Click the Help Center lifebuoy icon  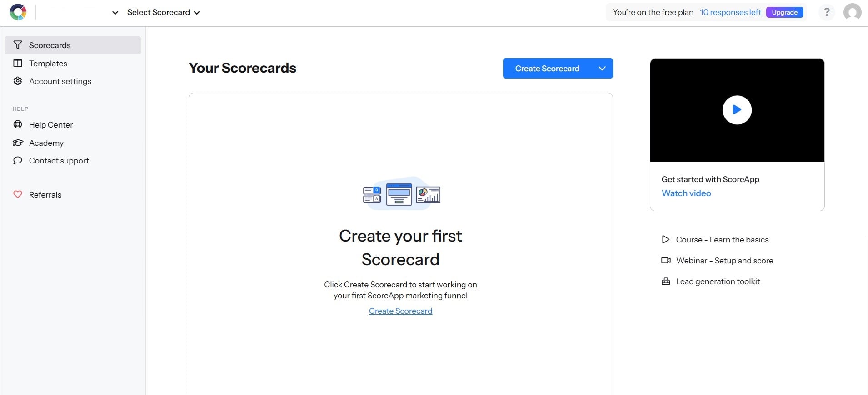[18, 124]
